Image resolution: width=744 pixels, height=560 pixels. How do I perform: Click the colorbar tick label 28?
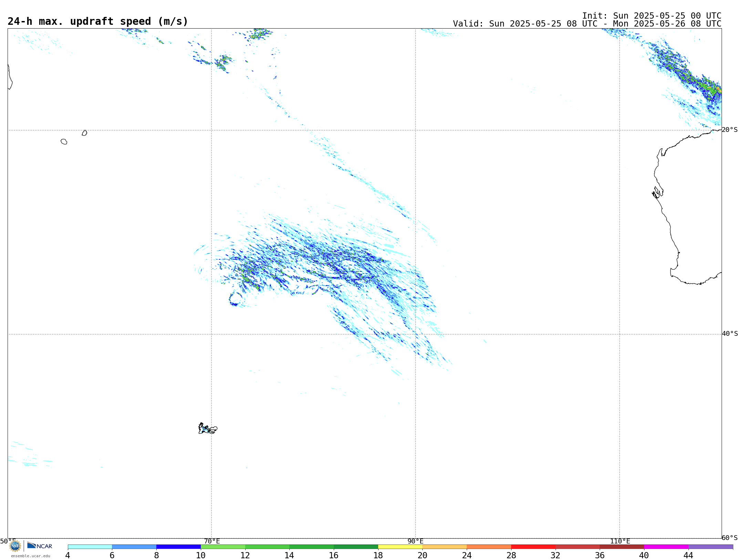tap(511, 555)
